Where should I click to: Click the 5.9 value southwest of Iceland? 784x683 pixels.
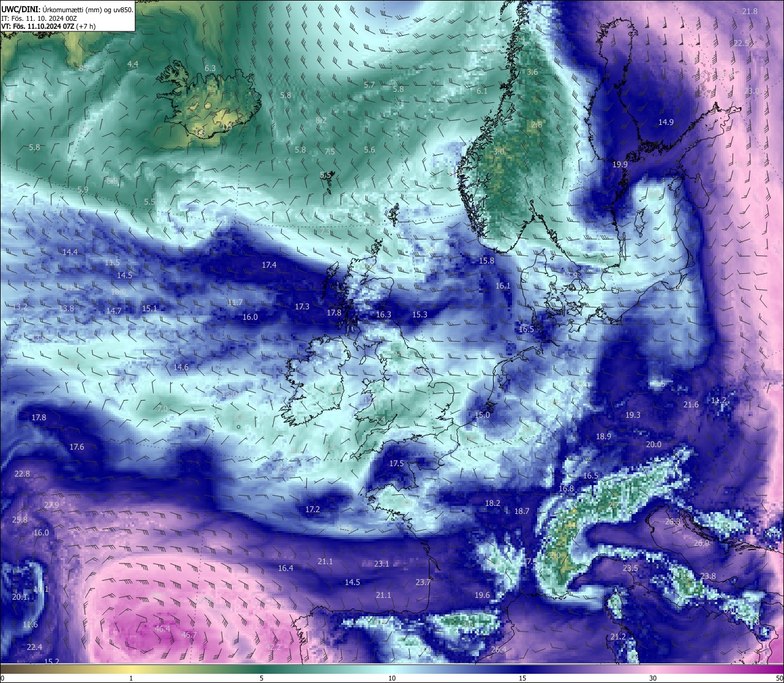click(83, 190)
